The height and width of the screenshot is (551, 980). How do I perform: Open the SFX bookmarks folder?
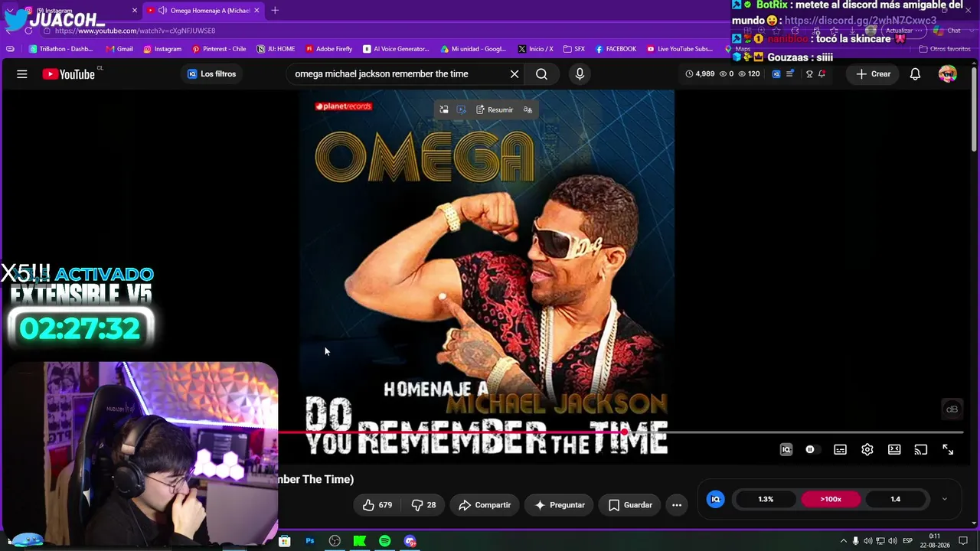coord(574,49)
